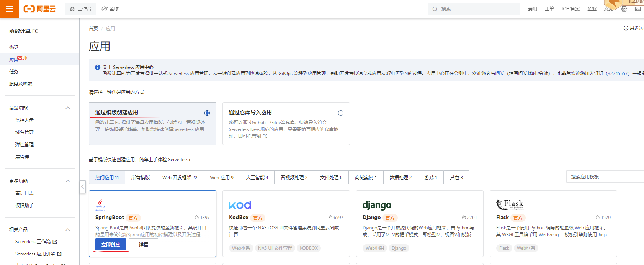Open the 企业 menu

pyautogui.click(x=592, y=9)
